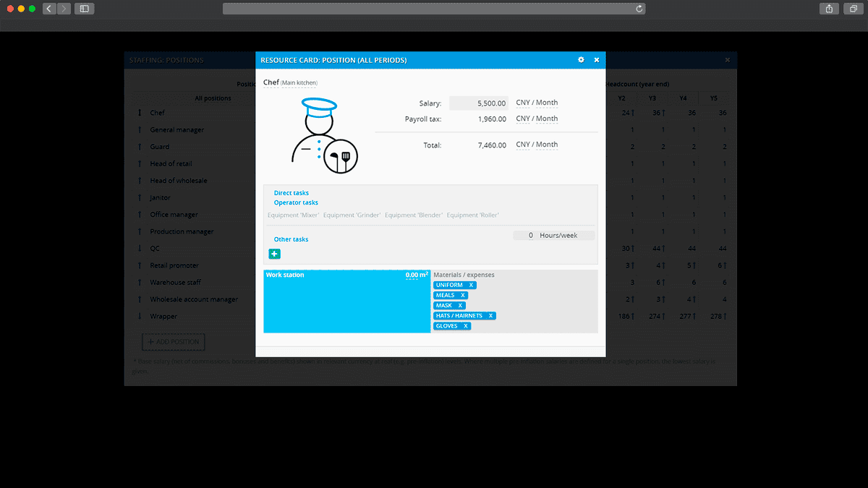Open resource card settings gear
The height and width of the screenshot is (488, 868).
click(581, 60)
